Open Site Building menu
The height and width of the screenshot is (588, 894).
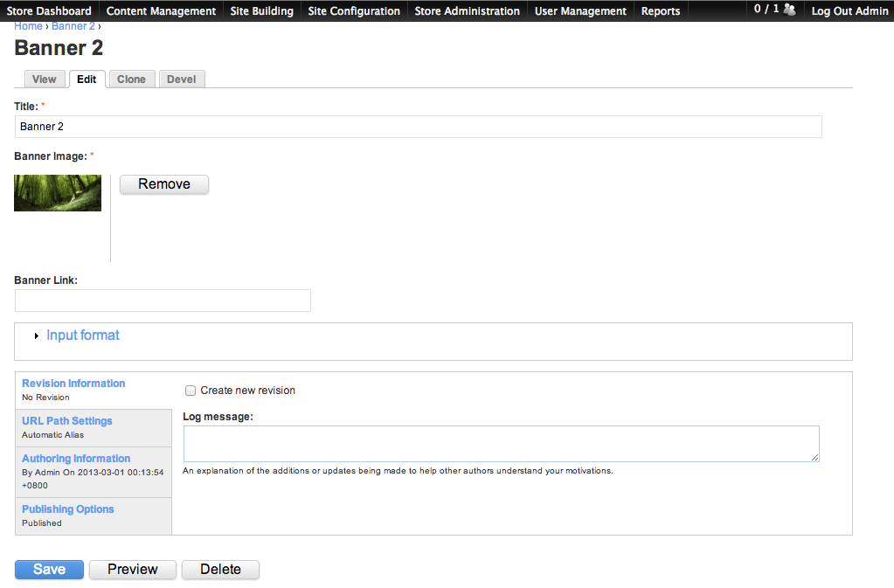click(x=261, y=10)
